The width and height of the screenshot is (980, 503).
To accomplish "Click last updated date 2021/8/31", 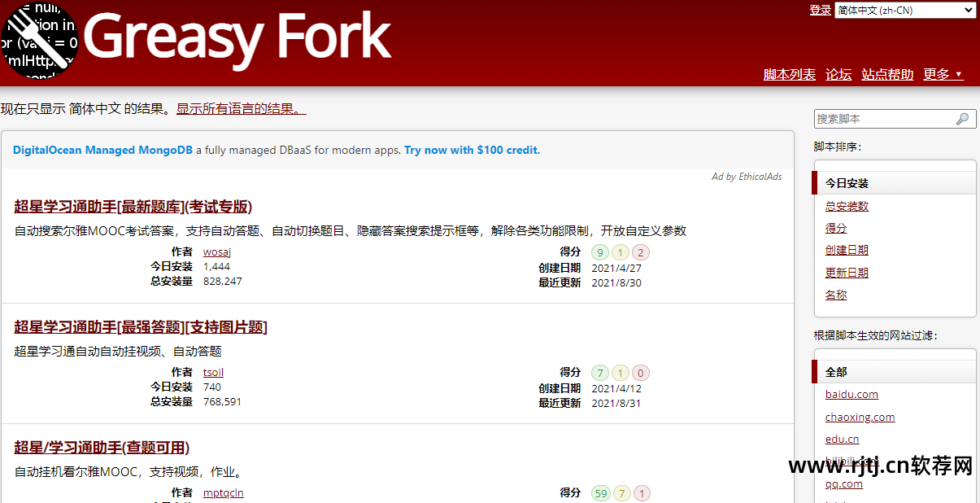I will 616,403.
